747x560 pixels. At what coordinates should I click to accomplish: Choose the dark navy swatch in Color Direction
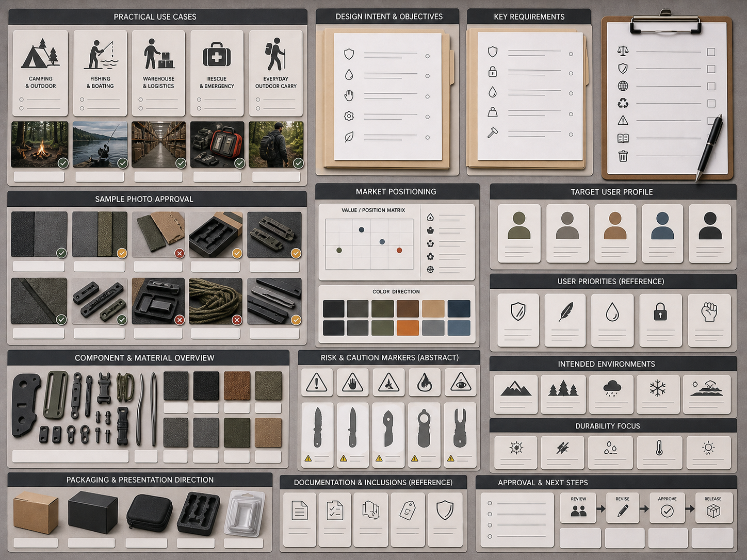(x=459, y=308)
